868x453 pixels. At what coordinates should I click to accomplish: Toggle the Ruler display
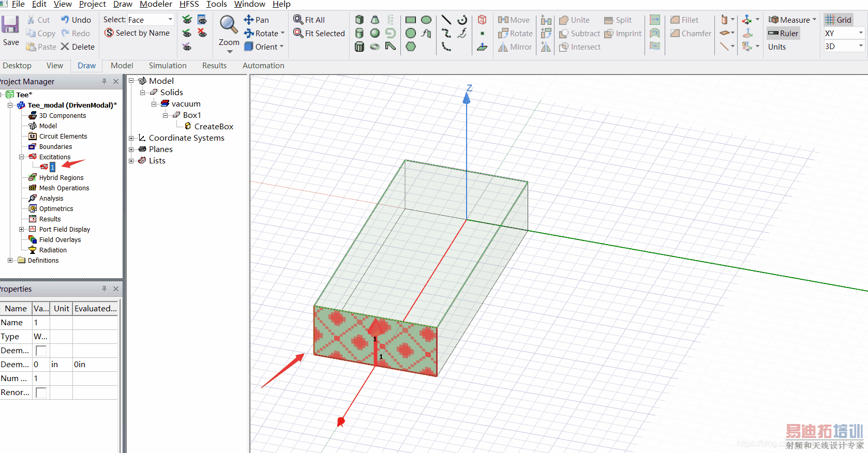coord(783,33)
